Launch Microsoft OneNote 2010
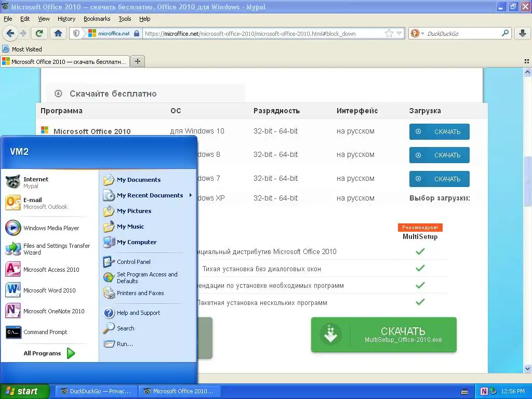The image size is (532, 399). click(x=49, y=311)
